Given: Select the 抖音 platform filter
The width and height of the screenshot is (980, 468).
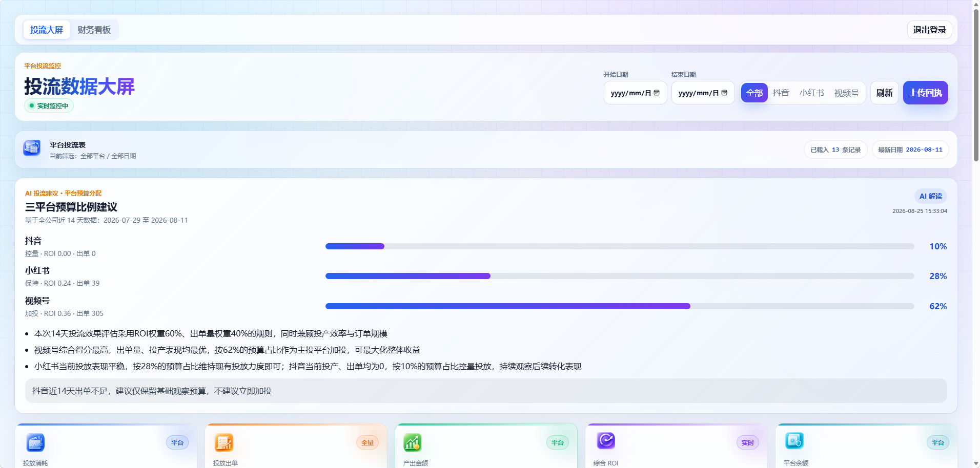Looking at the screenshot, I should (x=781, y=93).
